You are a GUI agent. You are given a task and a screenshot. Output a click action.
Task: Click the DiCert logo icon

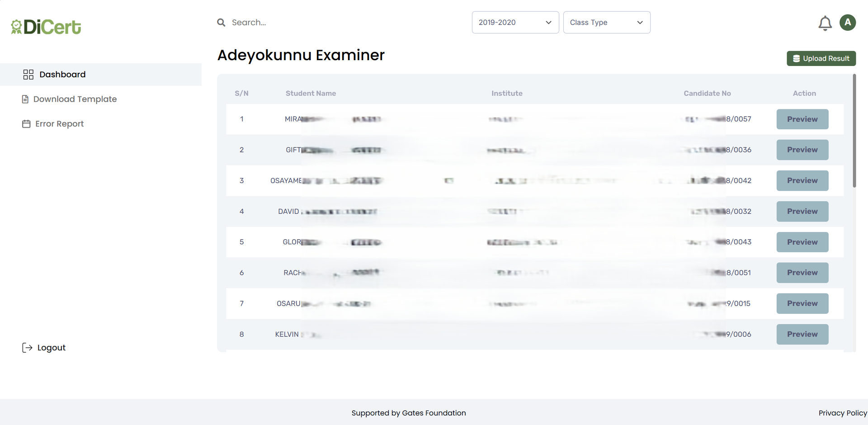click(17, 26)
